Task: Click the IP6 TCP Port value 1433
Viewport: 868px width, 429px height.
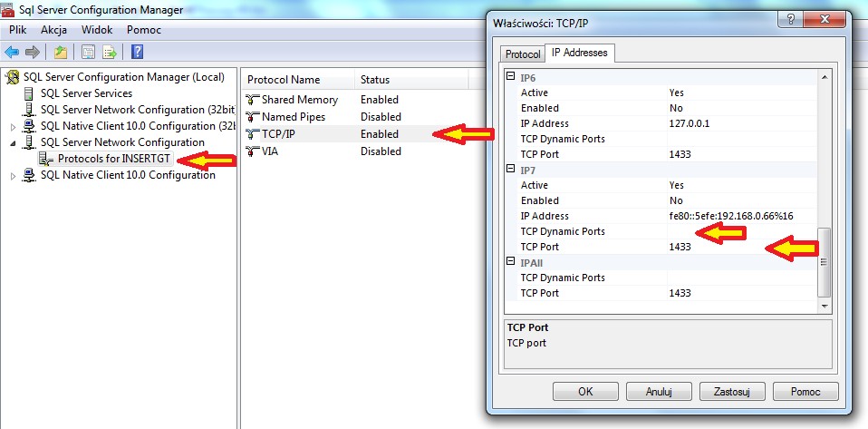Action: [742, 154]
